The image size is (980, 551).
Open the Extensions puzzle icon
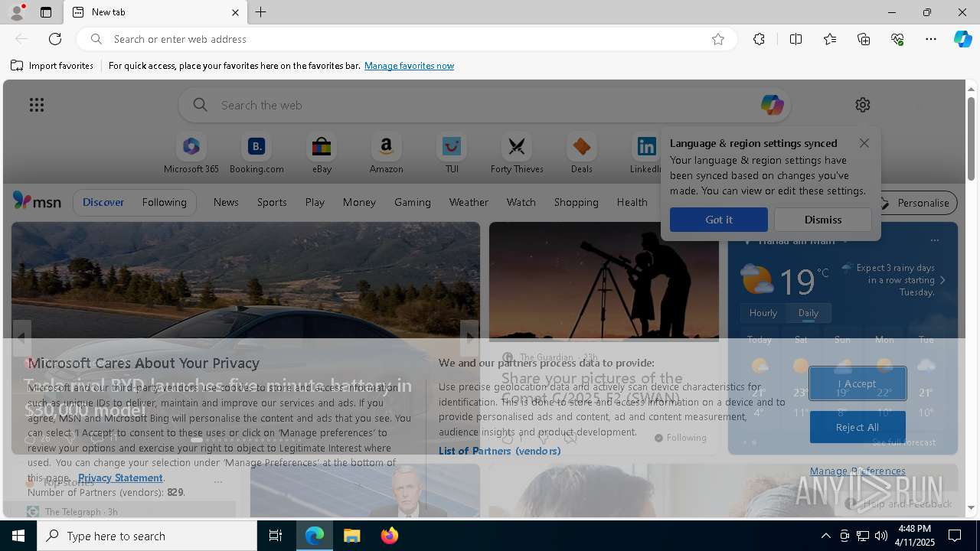coord(759,39)
